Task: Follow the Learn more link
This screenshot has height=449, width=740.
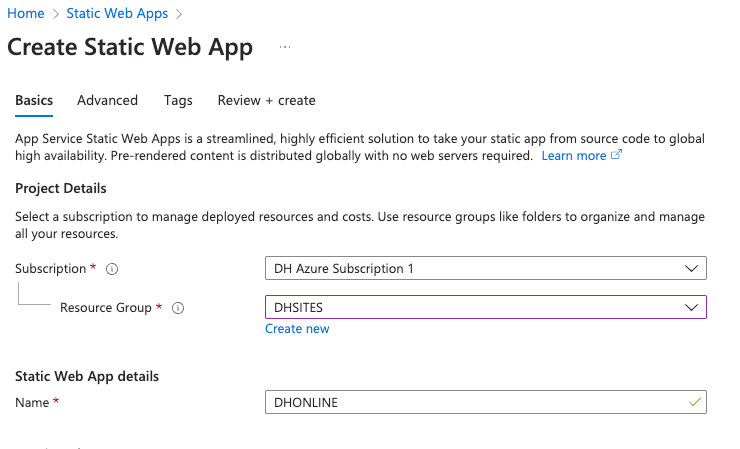Action: [x=573, y=155]
